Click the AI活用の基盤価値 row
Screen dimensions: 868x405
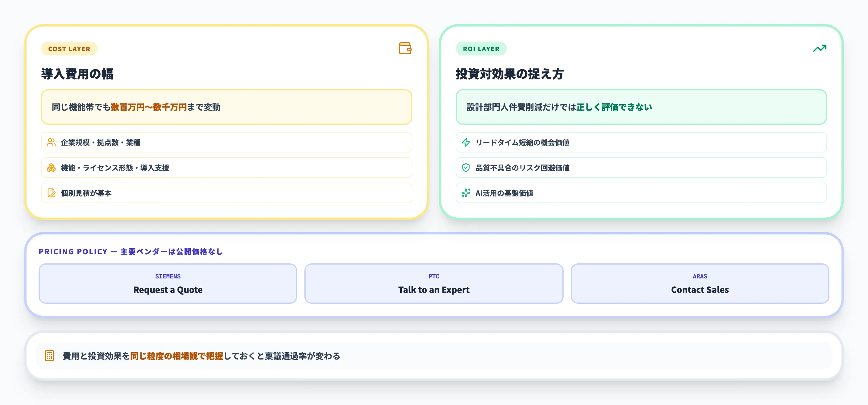coord(641,193)
